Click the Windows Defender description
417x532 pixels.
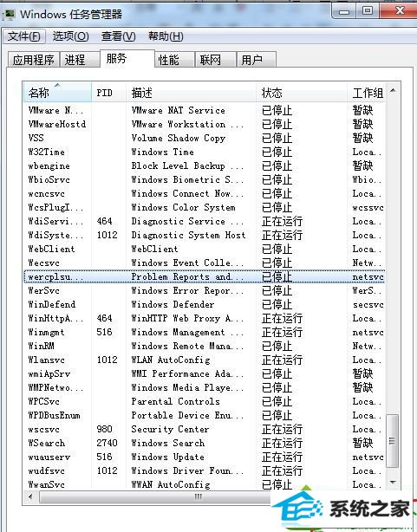[x=173, y=305]
